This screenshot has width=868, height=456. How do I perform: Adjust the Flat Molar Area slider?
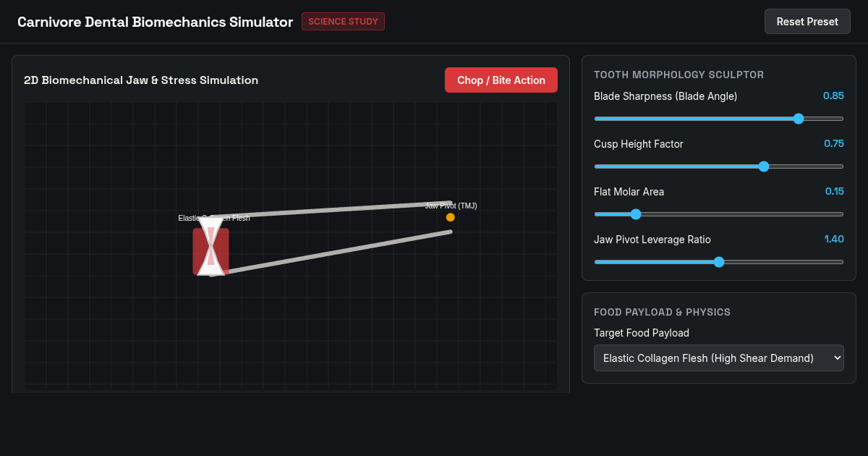719,214
